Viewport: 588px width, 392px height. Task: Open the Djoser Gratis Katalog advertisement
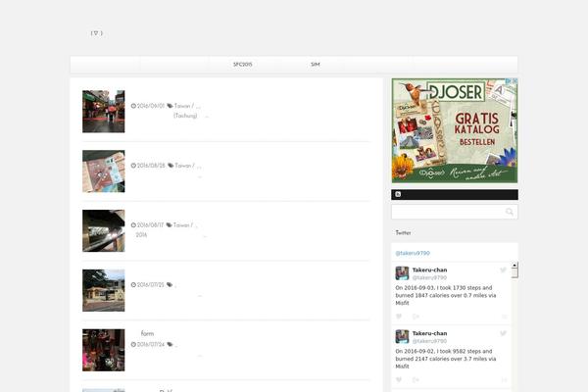point(455,130)
